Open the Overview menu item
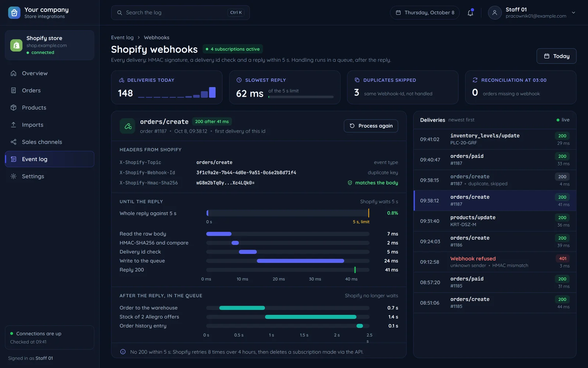 (50, 73)
